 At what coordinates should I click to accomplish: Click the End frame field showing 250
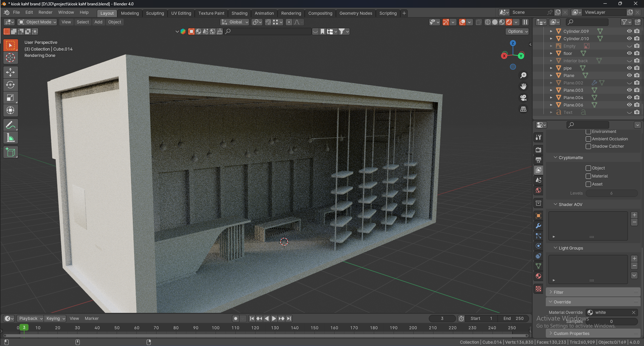(513, 319)
